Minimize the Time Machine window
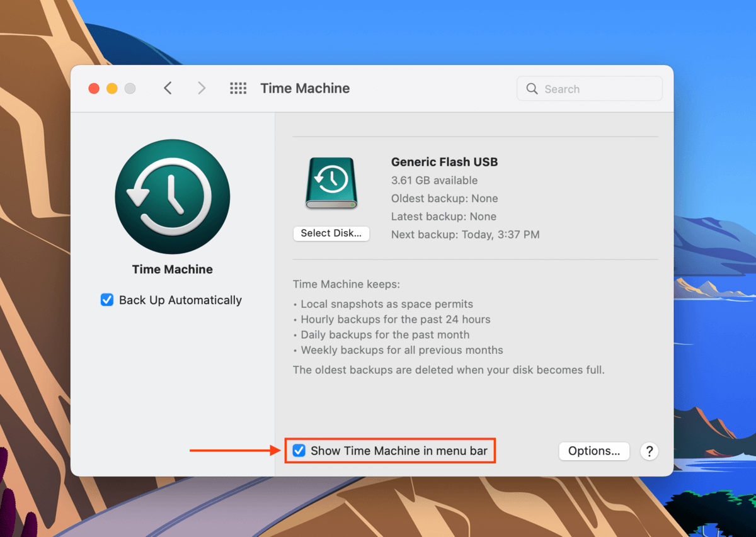Screen dimensions: 756x537 coord(112,89)
